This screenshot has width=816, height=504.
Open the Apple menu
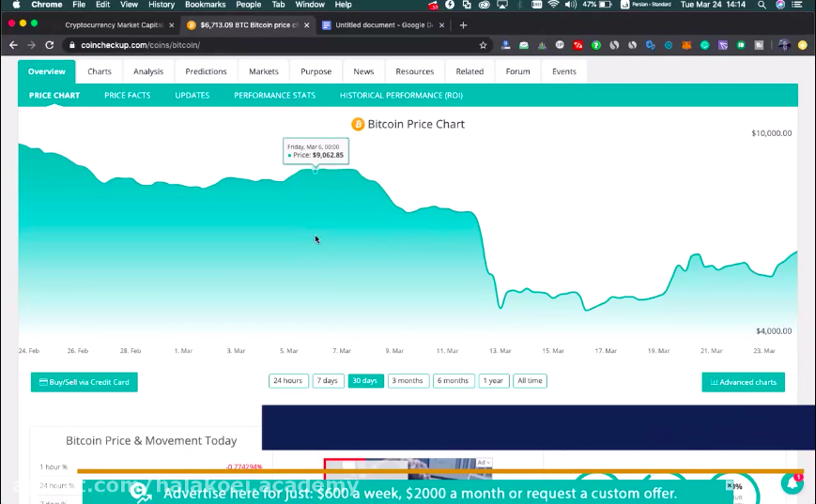(16, 5)
